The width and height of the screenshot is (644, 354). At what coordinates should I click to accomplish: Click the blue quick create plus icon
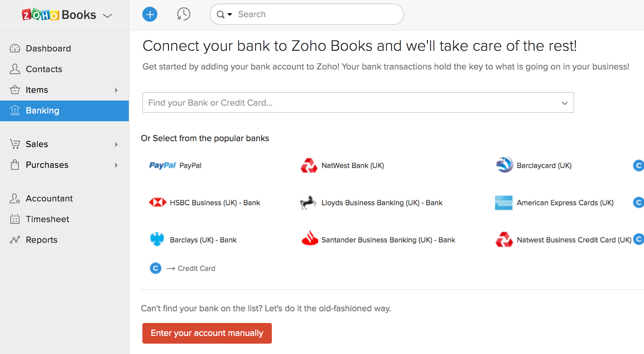click(x=150, y=15)
